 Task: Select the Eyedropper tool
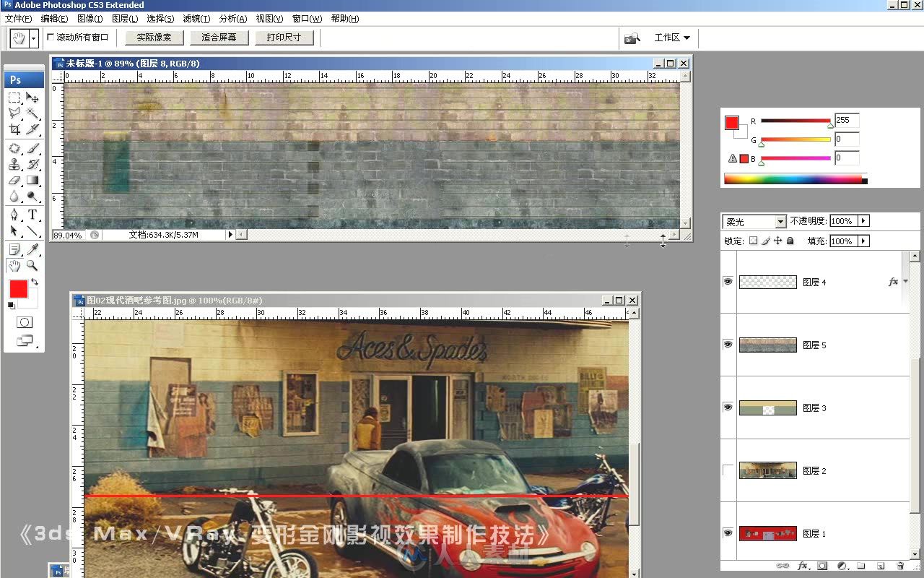[32, 250]
